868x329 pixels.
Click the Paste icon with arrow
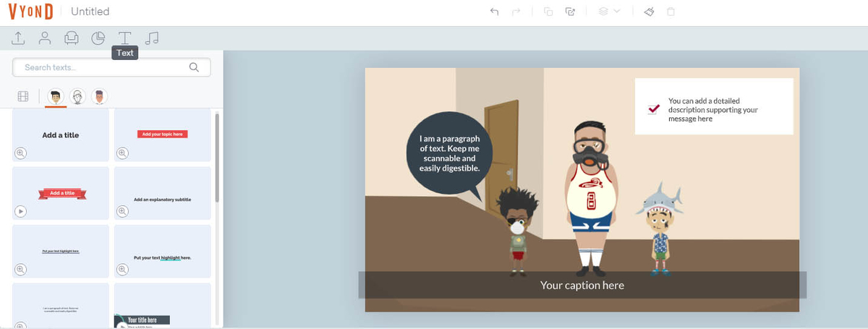coord(570,12)
